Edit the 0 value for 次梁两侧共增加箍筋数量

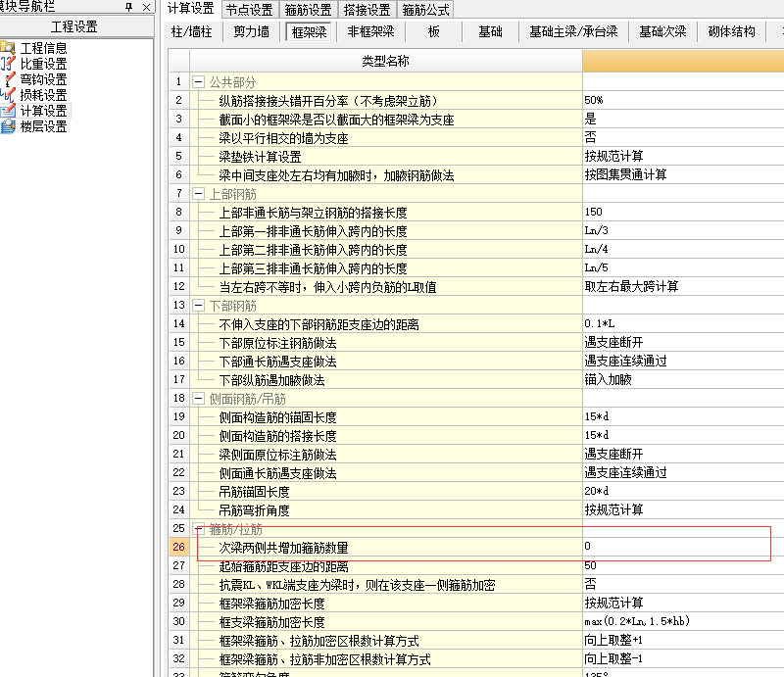[x=683, y=547]
